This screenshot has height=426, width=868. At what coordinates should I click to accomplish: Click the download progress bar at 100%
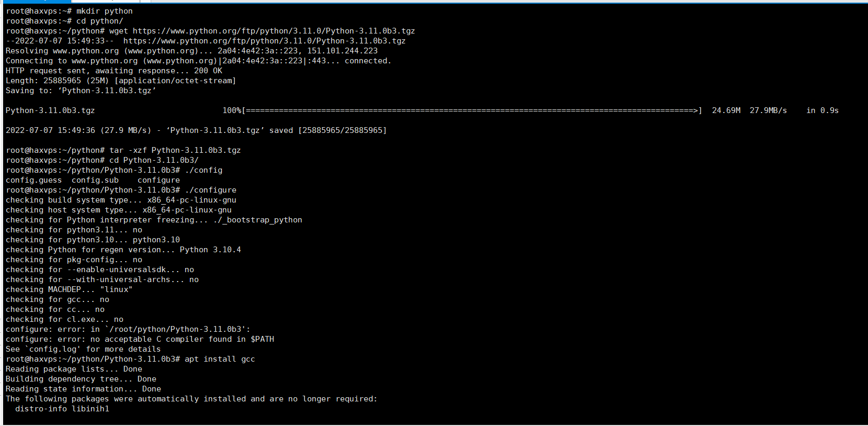[x=472, y=110]
